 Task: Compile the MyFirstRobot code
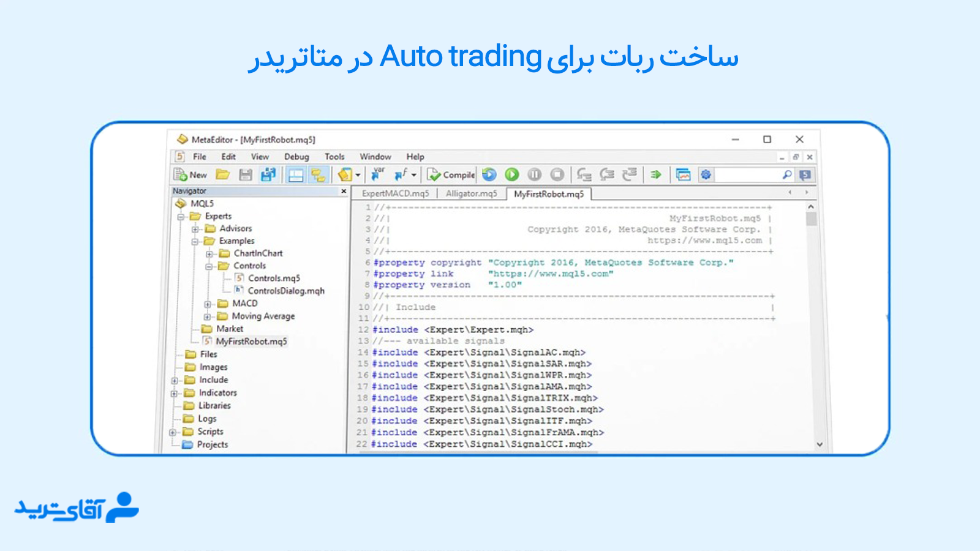tap(451, 175)
